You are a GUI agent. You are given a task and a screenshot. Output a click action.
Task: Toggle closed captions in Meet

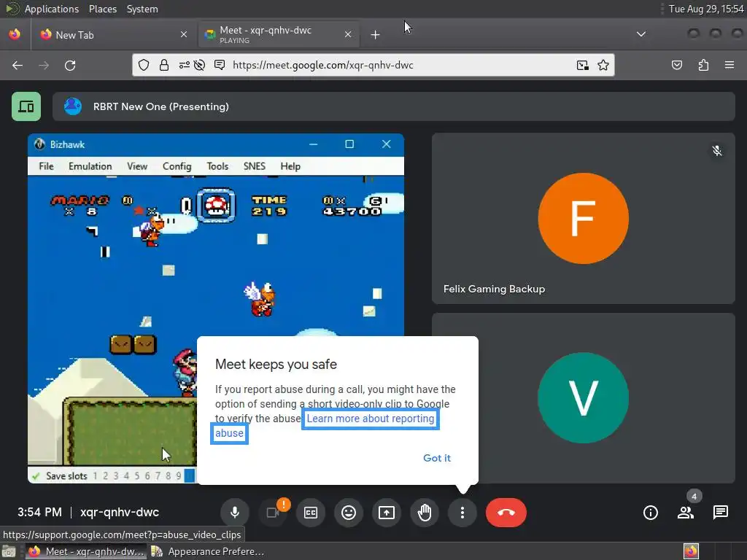click(311, 513)
